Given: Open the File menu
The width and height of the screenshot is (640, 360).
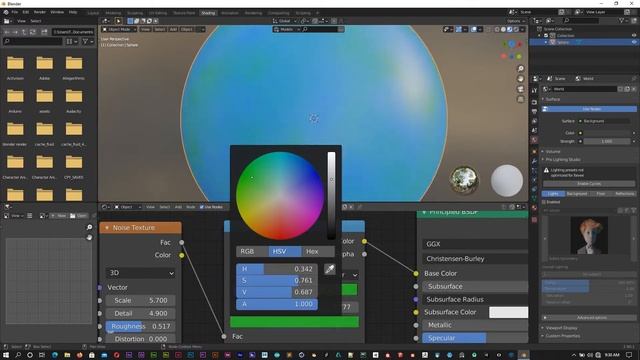Looking at the screenshot, I should pos(15,12).
